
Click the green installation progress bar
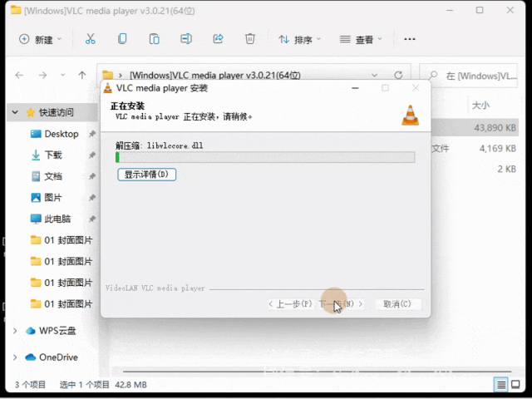(x=265, y=157)
